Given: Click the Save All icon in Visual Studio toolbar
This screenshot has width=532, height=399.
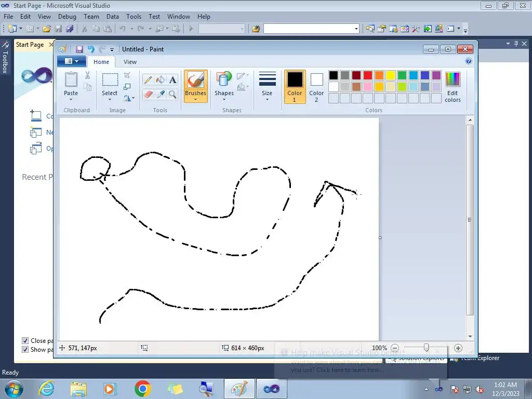Looking at the screenshot, I should click(70, 29).
